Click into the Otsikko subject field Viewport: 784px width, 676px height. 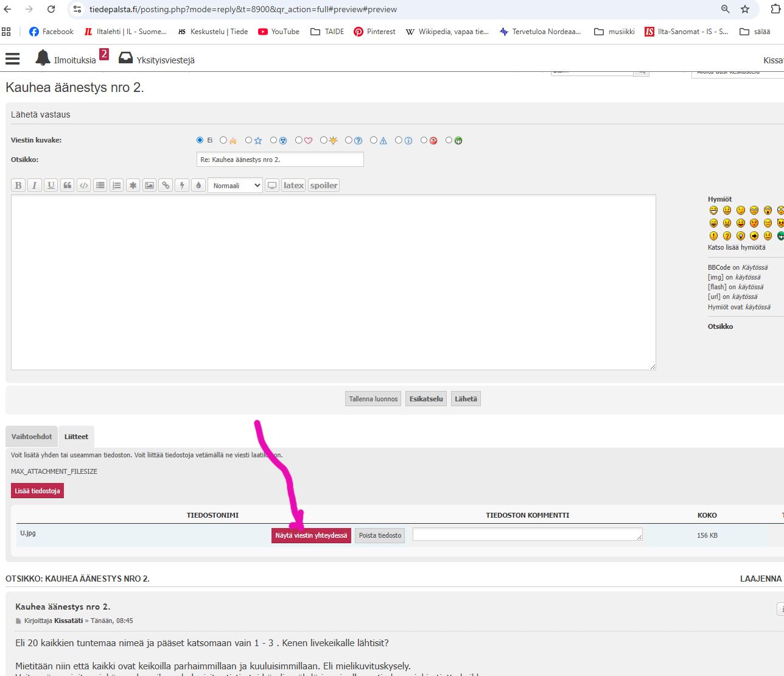point(280,160)
